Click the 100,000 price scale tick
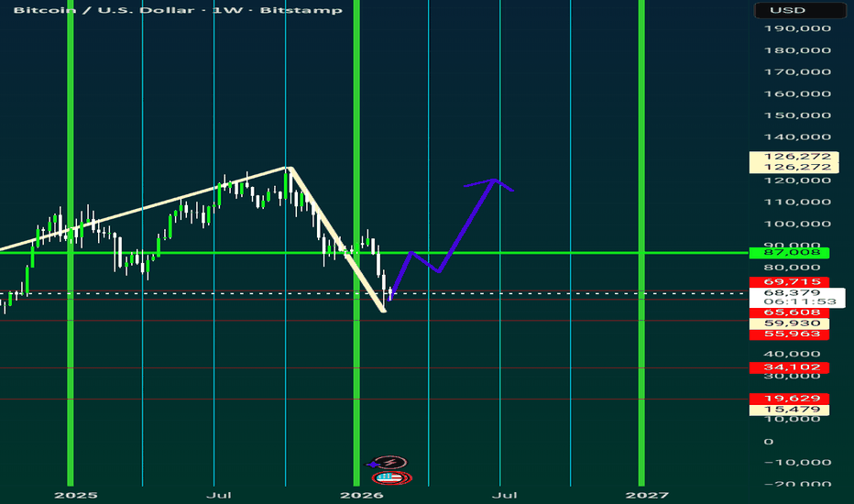This screenshot has width=854, height=504. pos(798,224)
